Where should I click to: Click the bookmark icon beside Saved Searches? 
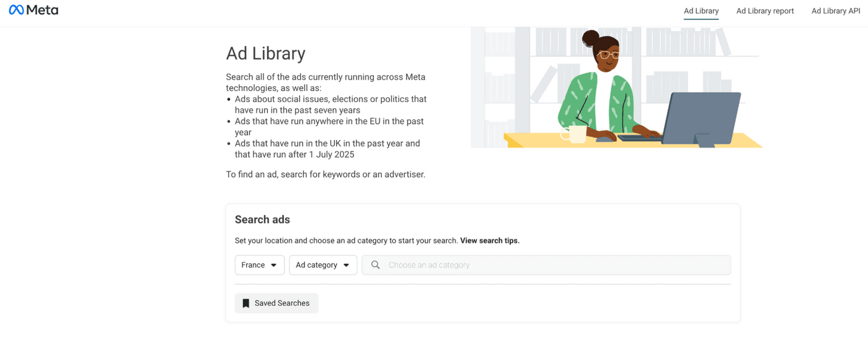pos(246,304)
